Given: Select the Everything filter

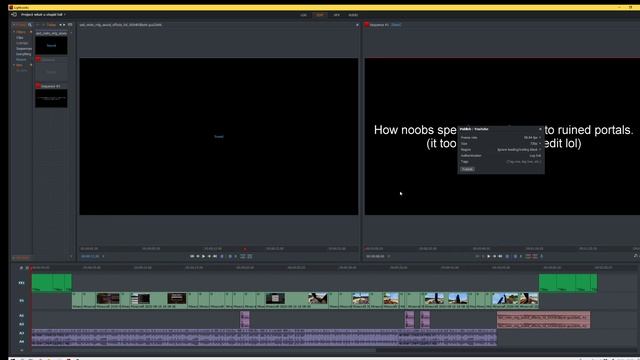Looking at the screenshot, I should tap(23, 54).
